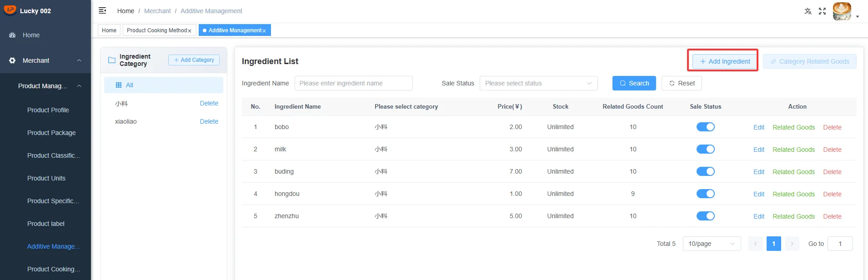The height and width of the screenshot is (280, 868).
Task: Select the xiaoliao category row
Action: click(164, 121)
